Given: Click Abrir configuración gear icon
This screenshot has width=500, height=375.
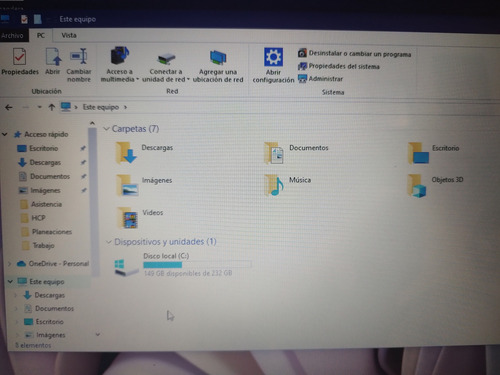Looking at the screenshot, I should (273, 57).
